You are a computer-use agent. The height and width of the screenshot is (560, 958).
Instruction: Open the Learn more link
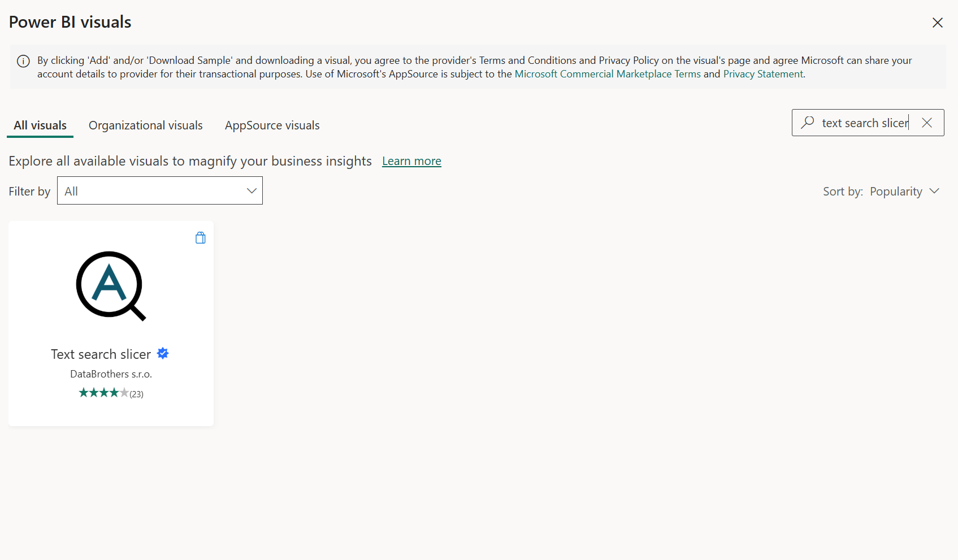click(411, 161)
